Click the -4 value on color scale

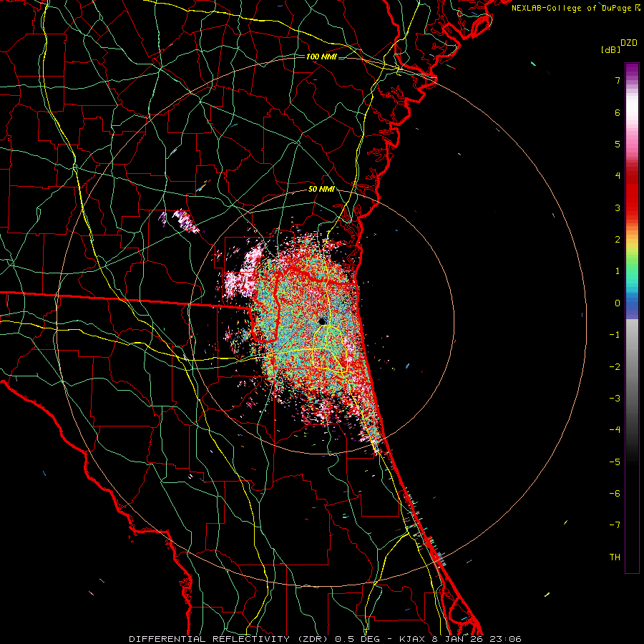[615, 430]
